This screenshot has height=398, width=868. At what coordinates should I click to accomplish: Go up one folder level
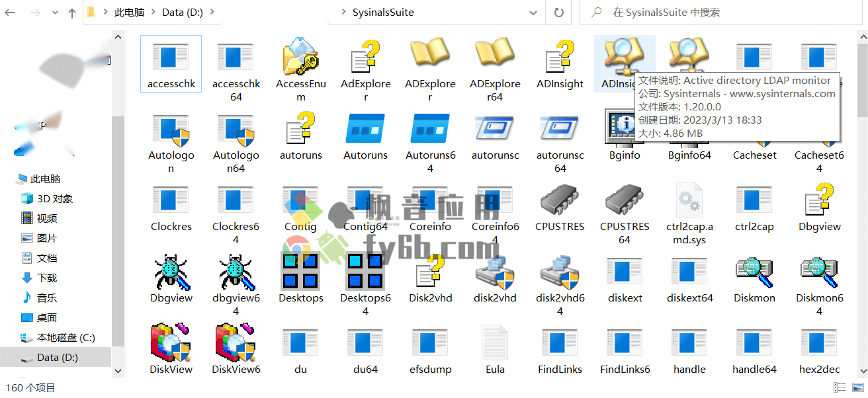click(72, 13)
